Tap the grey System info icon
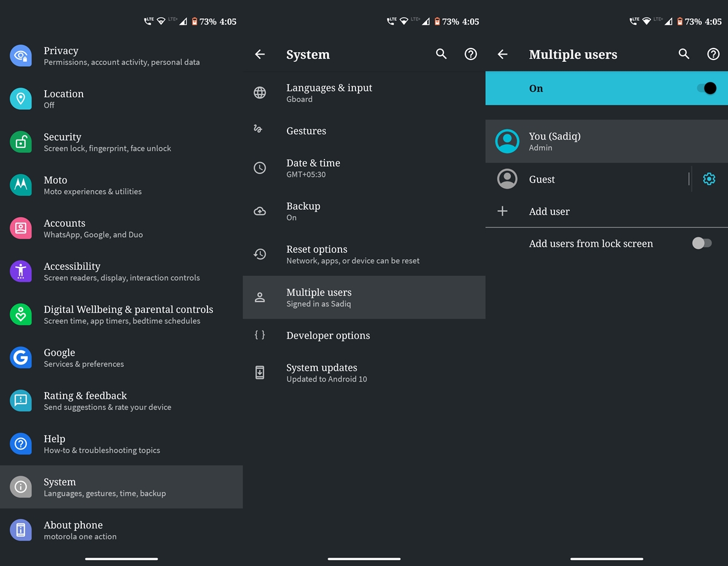 click(21, 487)
